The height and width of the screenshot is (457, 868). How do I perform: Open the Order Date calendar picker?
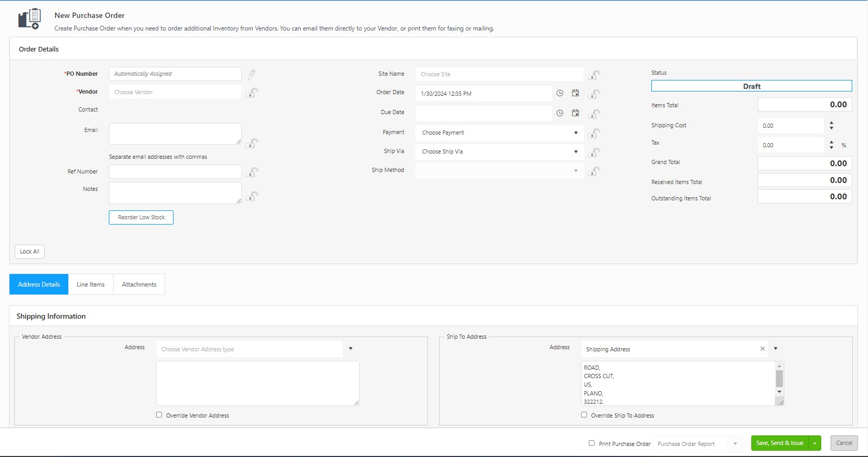point(576,93)
